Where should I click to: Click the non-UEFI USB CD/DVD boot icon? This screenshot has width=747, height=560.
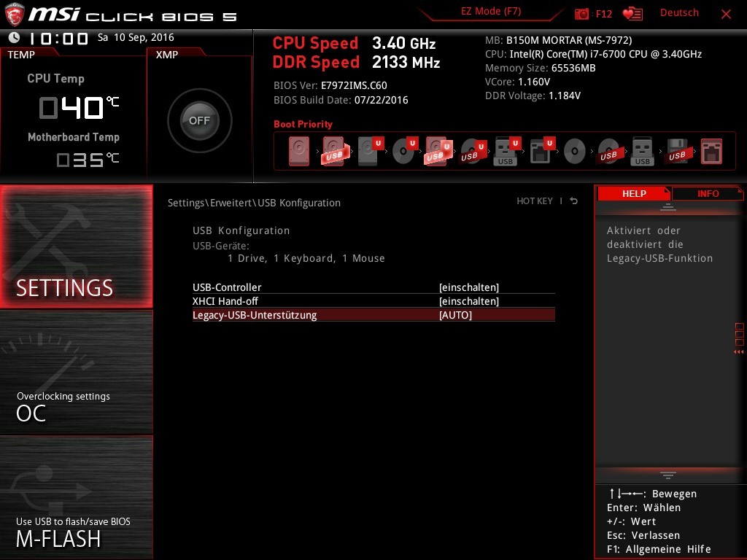tap(609, 152)
